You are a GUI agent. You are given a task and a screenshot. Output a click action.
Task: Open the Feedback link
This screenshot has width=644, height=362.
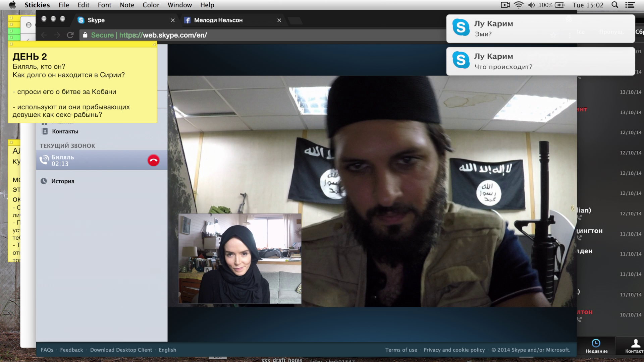71,350
